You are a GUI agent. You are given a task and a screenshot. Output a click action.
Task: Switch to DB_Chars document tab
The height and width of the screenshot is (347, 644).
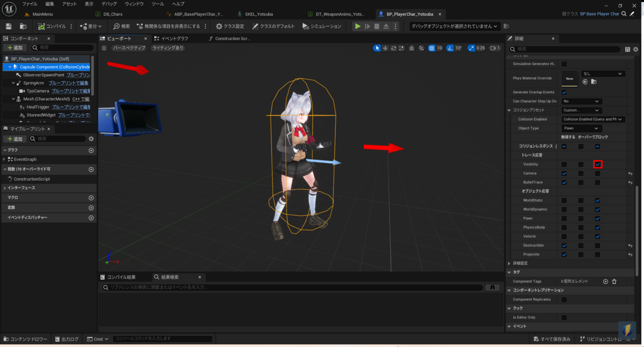[109, 14]
